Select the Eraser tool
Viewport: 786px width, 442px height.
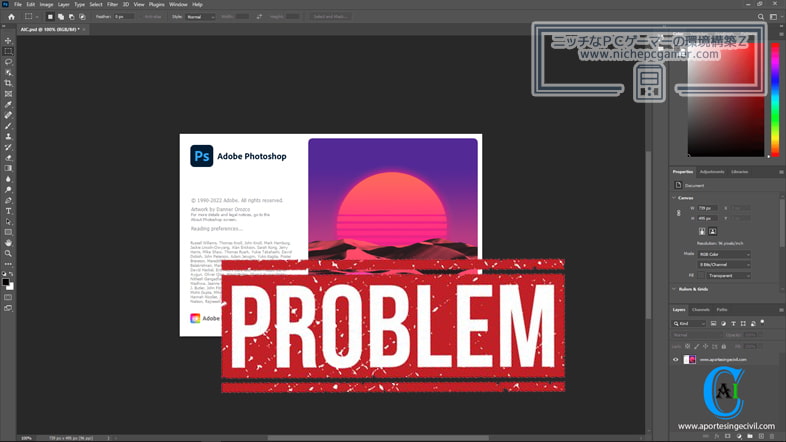point(8,158)
